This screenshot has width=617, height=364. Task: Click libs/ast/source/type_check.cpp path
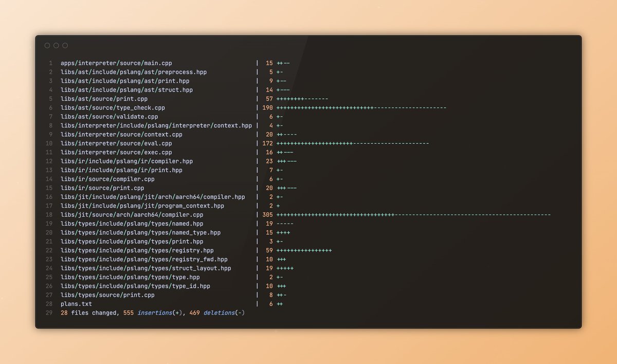pos(113,108)
